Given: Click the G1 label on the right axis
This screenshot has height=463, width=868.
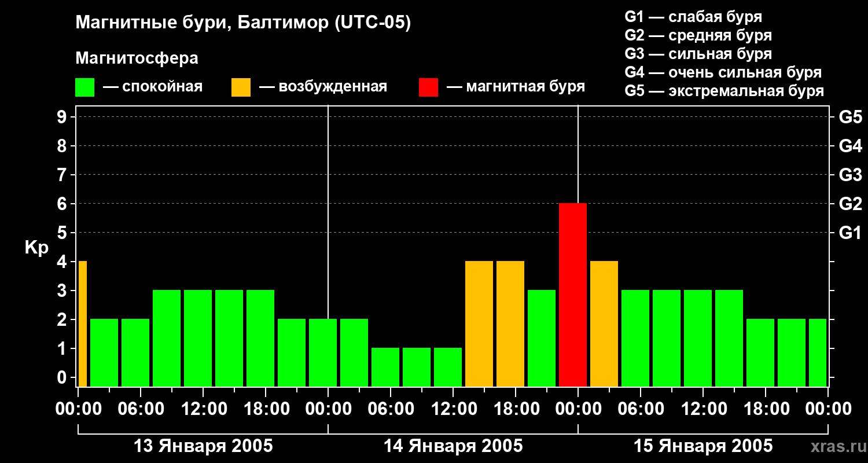Looking at the screenshot, I should pos(851,233).
